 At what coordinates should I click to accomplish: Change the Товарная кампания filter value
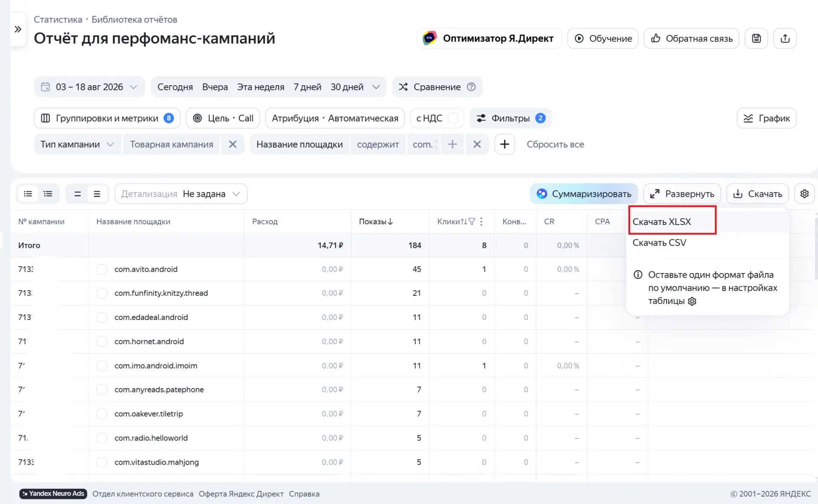[x=172, y=144]
